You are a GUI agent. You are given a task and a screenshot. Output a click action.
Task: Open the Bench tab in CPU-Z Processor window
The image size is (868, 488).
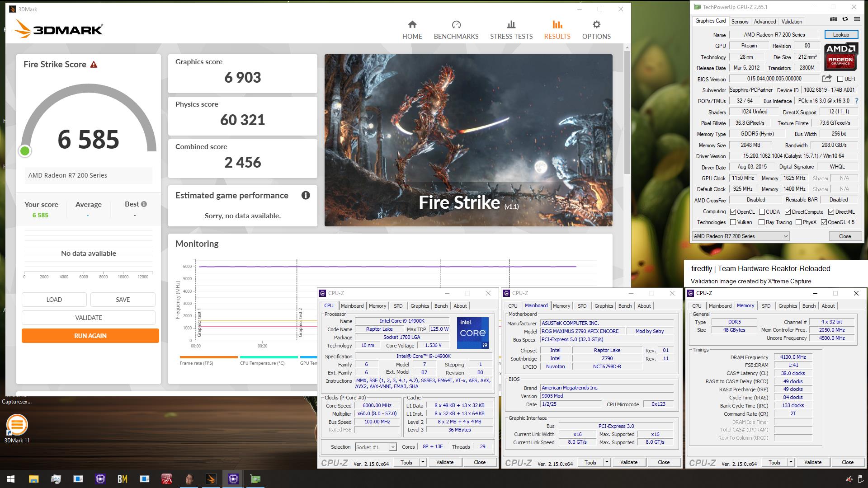click(441, 306)
